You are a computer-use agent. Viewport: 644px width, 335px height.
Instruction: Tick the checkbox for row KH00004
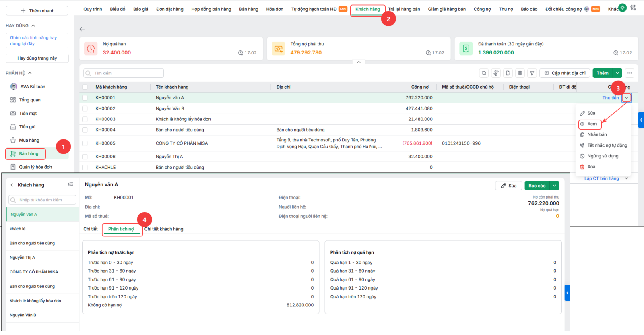pyautogui.click(x=85, y=130)
